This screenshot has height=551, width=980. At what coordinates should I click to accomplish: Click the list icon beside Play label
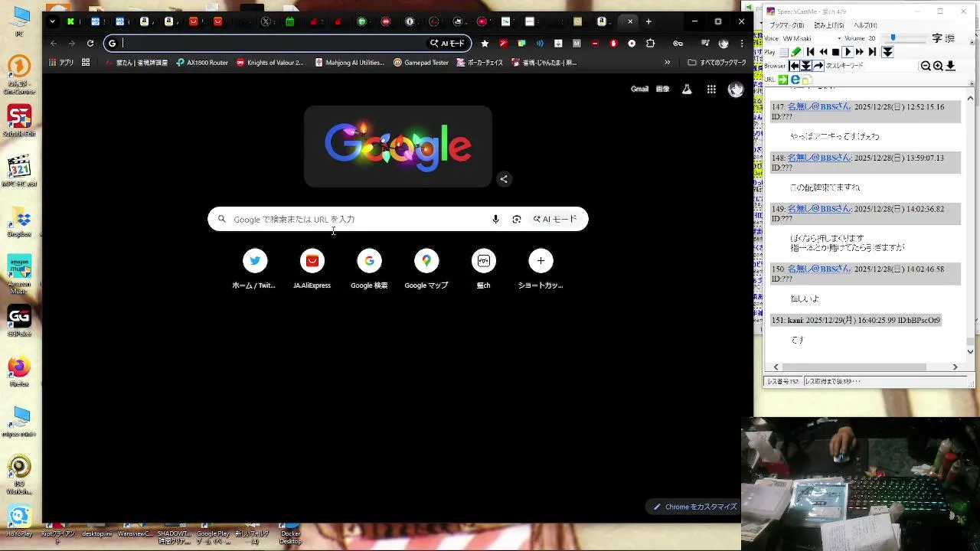pos(783,52)
